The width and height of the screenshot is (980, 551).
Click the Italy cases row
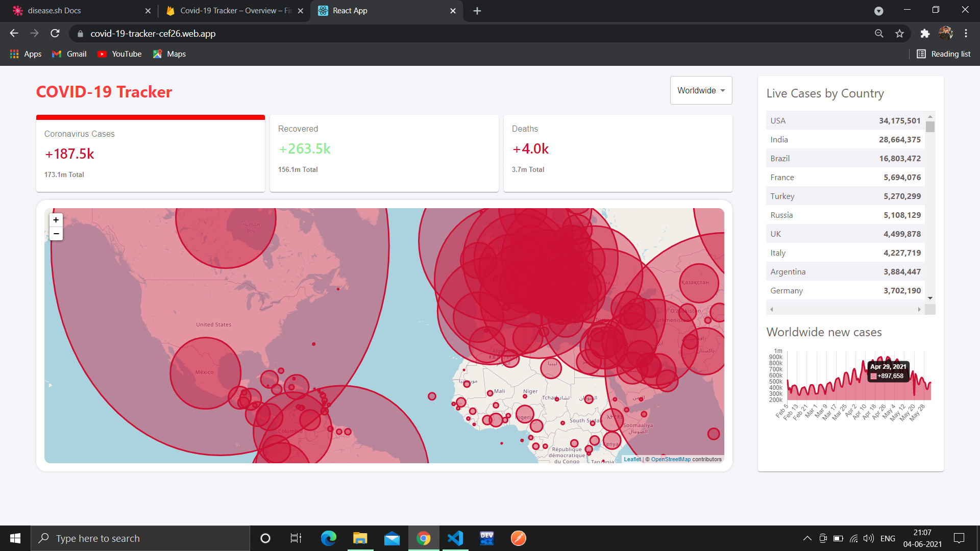[x=846, y=253]
